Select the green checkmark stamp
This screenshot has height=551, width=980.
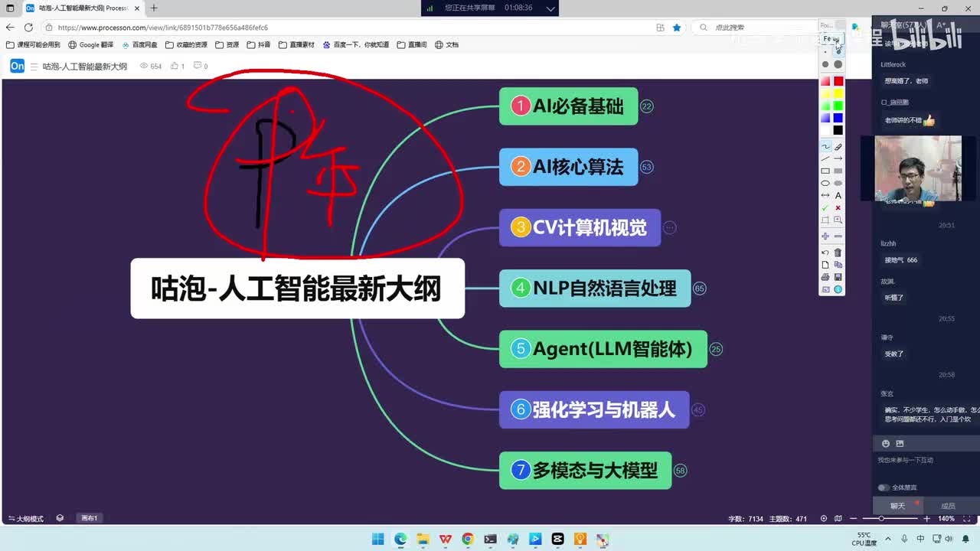[825, 207]
